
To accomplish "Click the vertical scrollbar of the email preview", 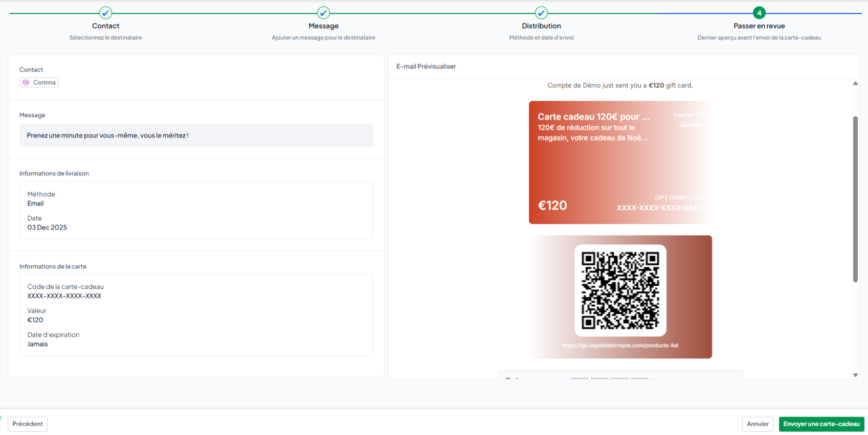I will (x=855, y=199).
